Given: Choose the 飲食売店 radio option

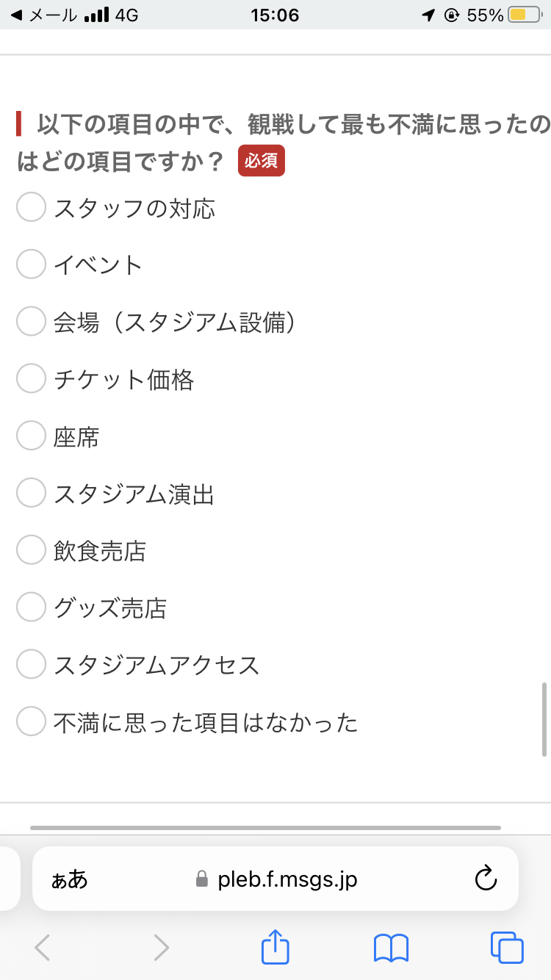Looking at the screenshot, I should pos(31,550).
